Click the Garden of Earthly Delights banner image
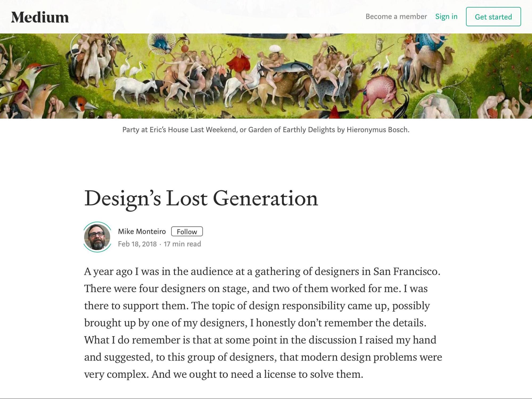Screen dimensions: 532x399 point(266,76)
